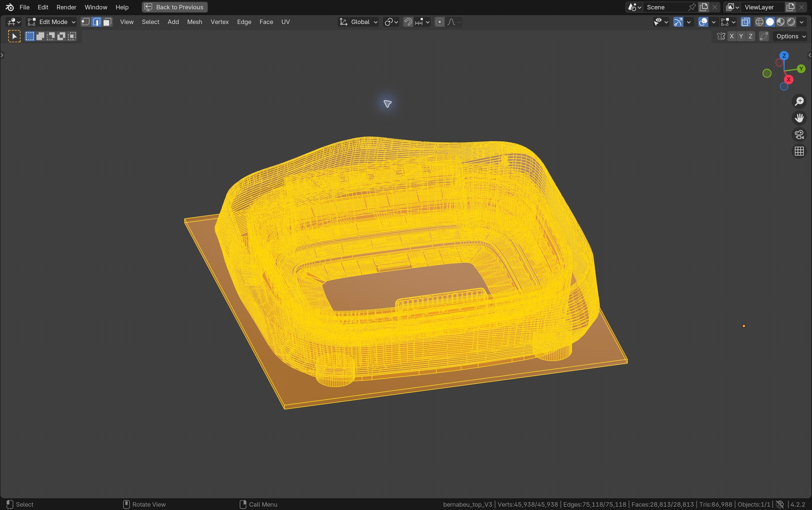Open the Options dropdown
812x510 pixels.
790,36
